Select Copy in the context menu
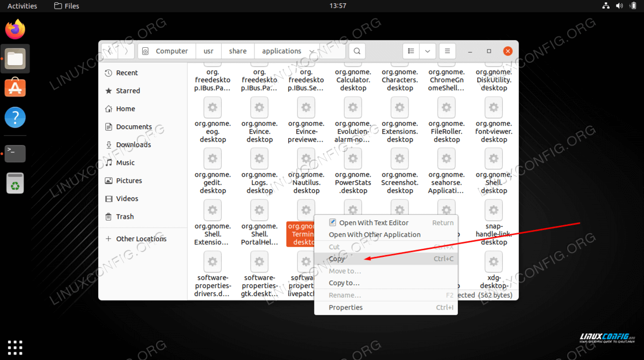Screen dimensions: 644x360 pyautogui.click(x=386, y=259)
